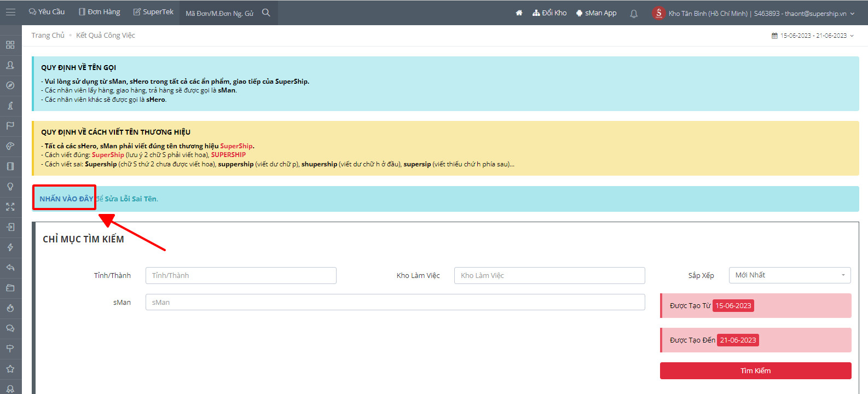Open the flag icon in the sidebar
The image size is (868, 394).
coord(10,126)
